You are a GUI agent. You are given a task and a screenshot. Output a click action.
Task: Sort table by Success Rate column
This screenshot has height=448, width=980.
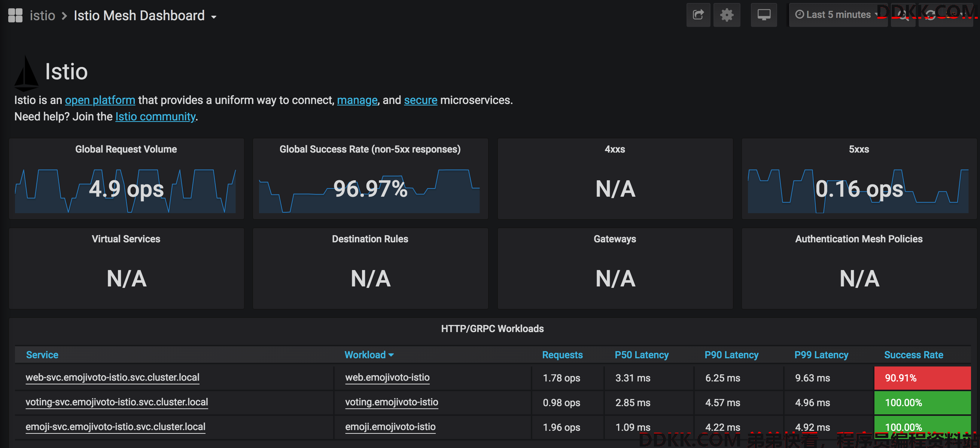[913, 355]
